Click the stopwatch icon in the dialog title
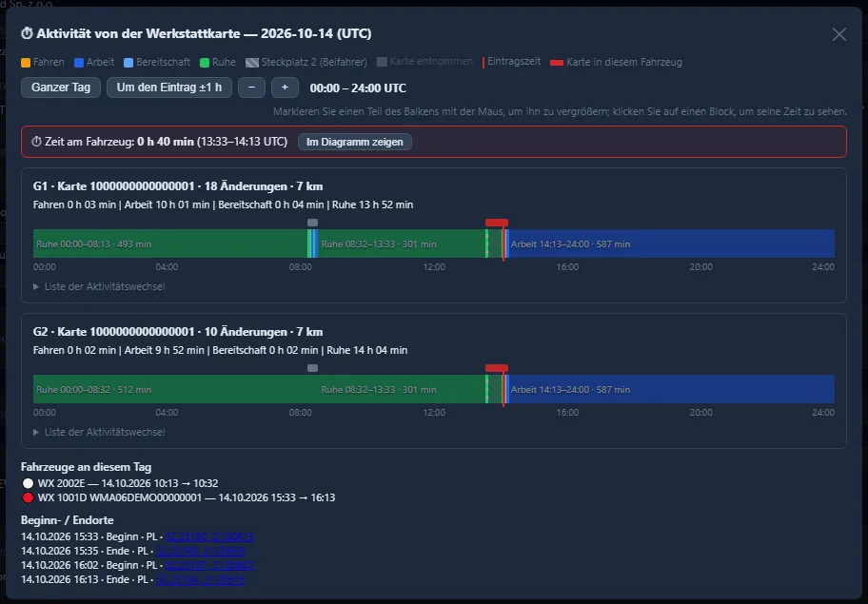Viewport: 868px width, 604px height. (x=27, y=33)
